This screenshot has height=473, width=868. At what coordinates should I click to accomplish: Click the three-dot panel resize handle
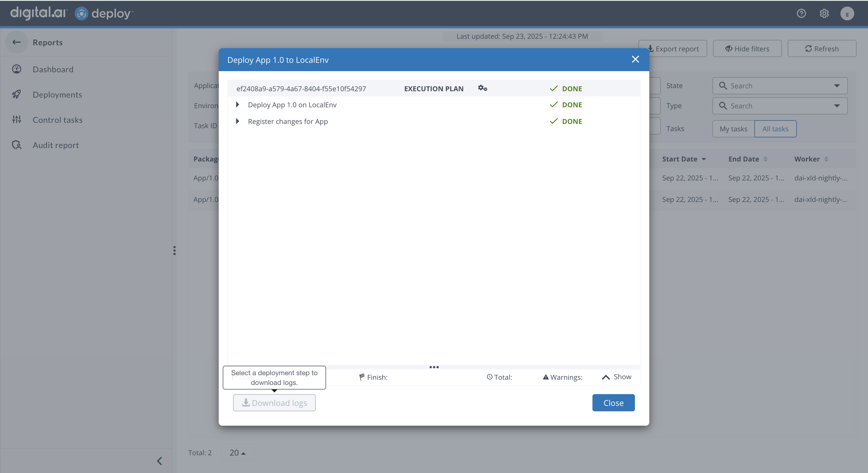click(434, 367)
